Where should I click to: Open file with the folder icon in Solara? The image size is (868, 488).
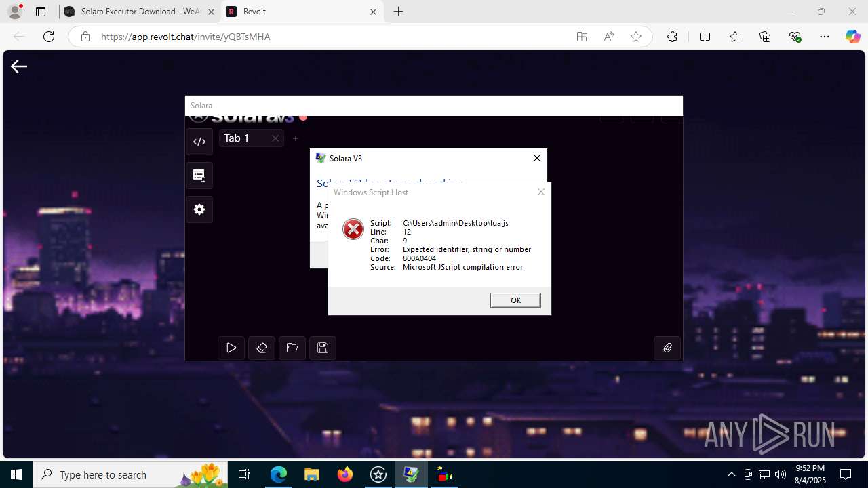click(x=292, y=348)
